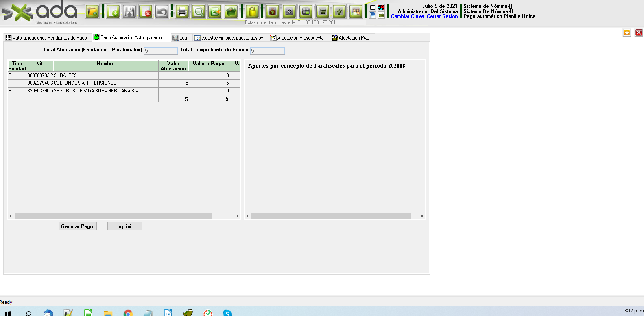Click the taskbar search icon
This screenshot has height=316, width=644.
(x=28, y=313)
